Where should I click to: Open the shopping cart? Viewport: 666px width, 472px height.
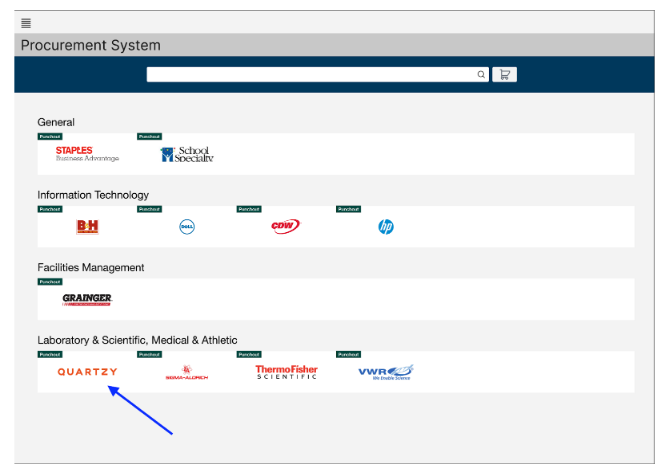[505, 74]
